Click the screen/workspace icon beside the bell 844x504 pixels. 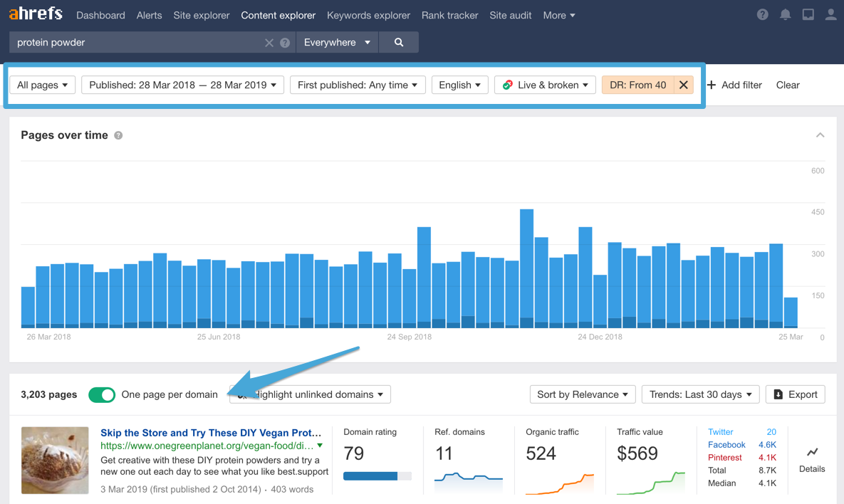click(808, 14)
